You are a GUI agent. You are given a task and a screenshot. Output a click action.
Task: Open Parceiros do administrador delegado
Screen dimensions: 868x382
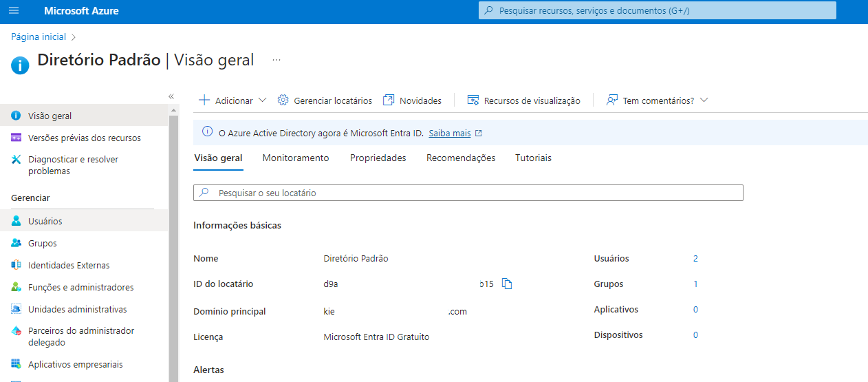(x=84, y=337)
